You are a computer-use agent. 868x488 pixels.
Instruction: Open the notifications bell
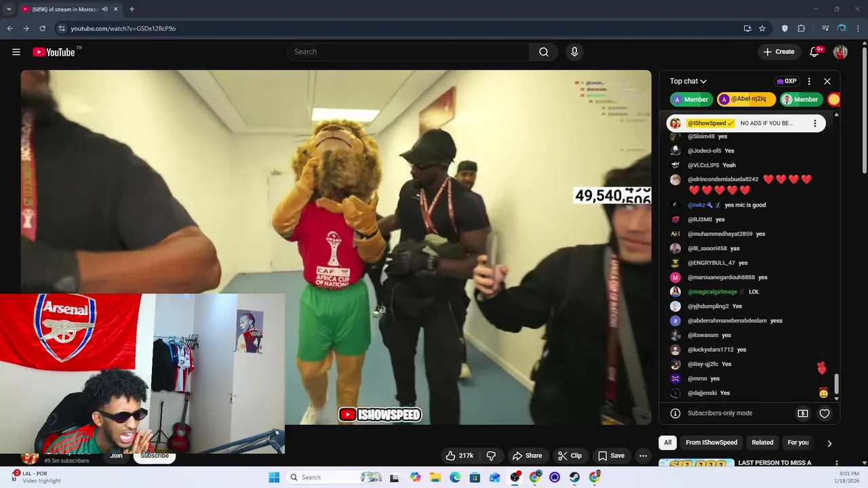[x=815, y=52]
